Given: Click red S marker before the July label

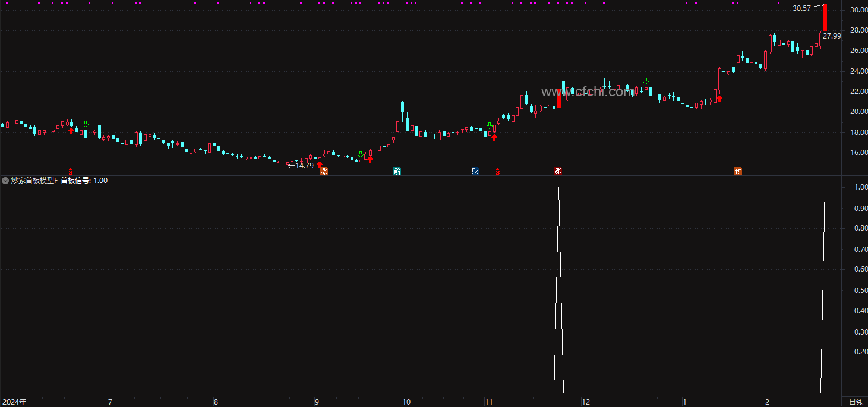Looking at the screenshot, I should [x=70, y=172].
